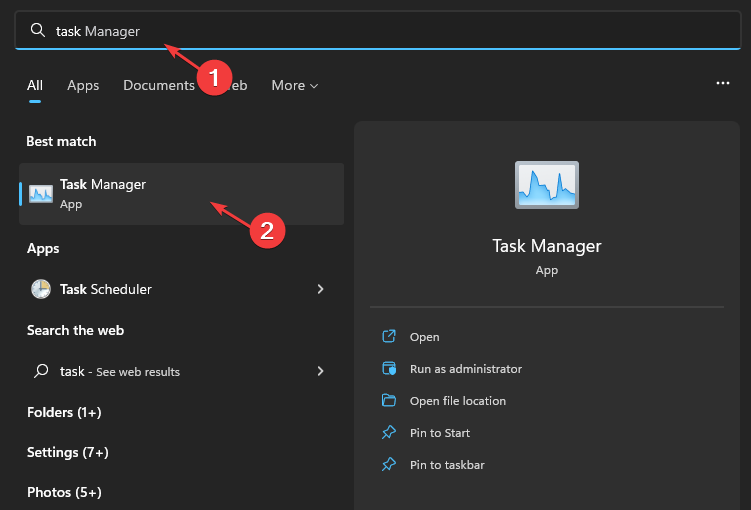This screenshot has width=751, height=510.
Task: Expand the web results chevron for 'task'
Action: point(320,371)
